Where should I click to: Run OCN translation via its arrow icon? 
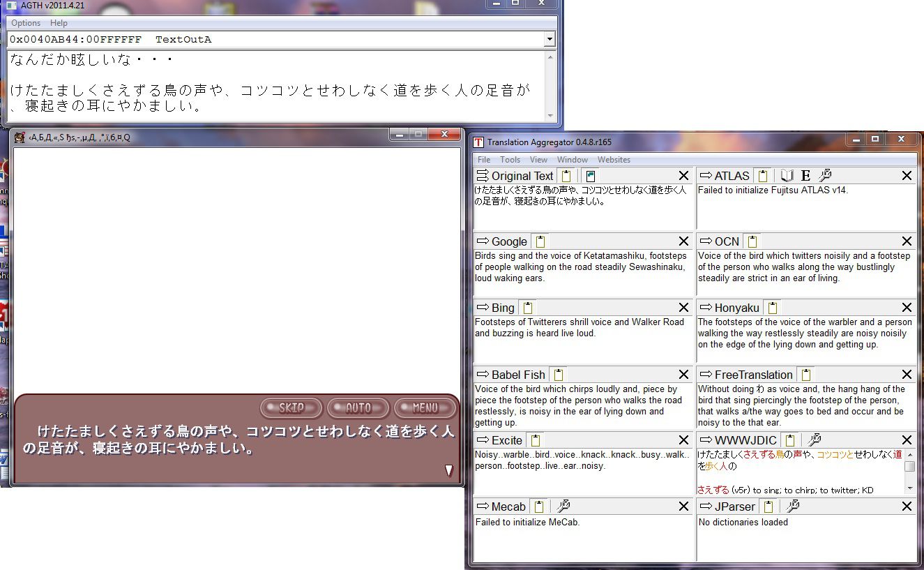click(x=705, y=241)
